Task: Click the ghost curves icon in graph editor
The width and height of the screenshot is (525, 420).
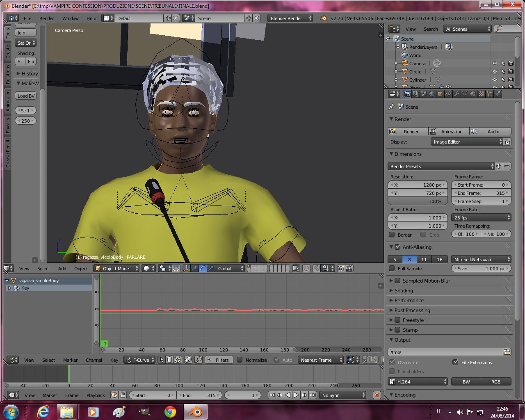Action: 169,360
